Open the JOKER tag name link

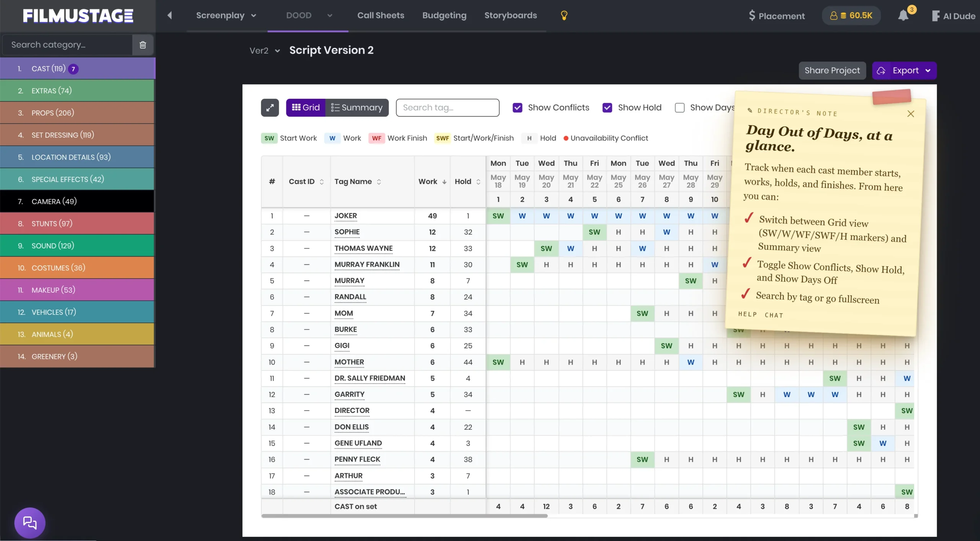pos(345,216)
